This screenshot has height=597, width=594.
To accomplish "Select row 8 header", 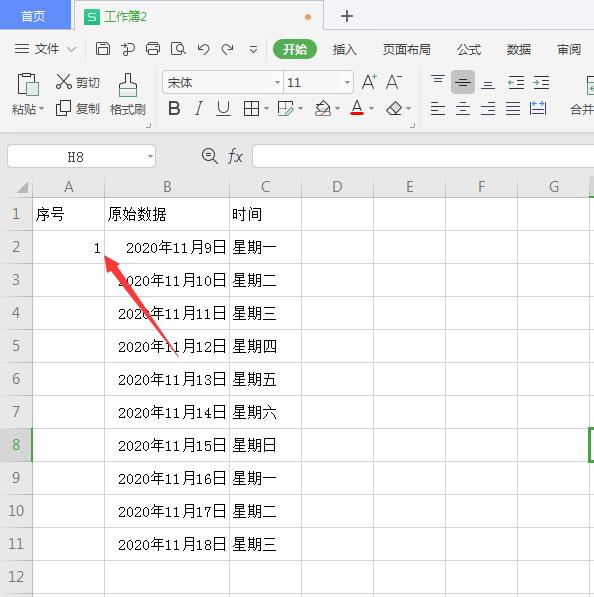I will click(x=16, y=445).
